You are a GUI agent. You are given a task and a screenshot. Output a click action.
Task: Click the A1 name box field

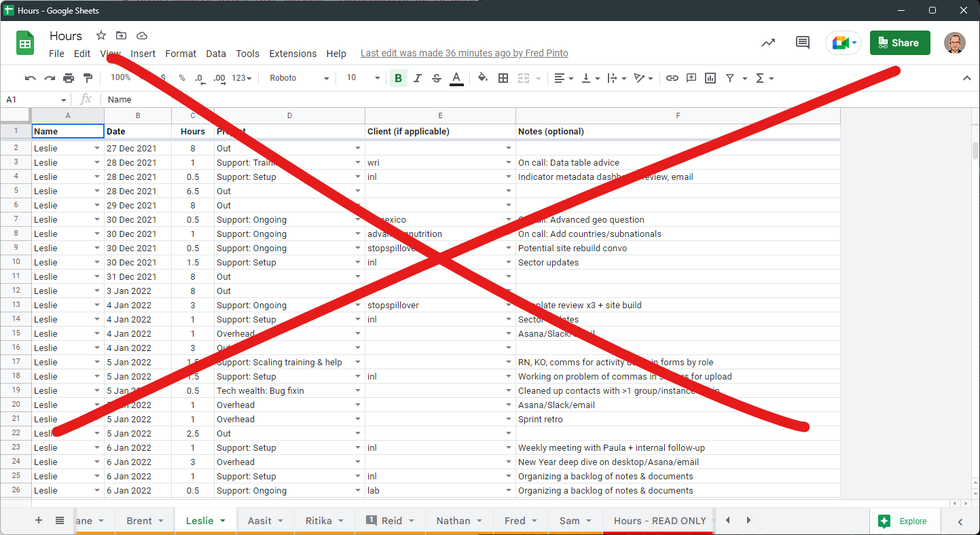[36, 99]
